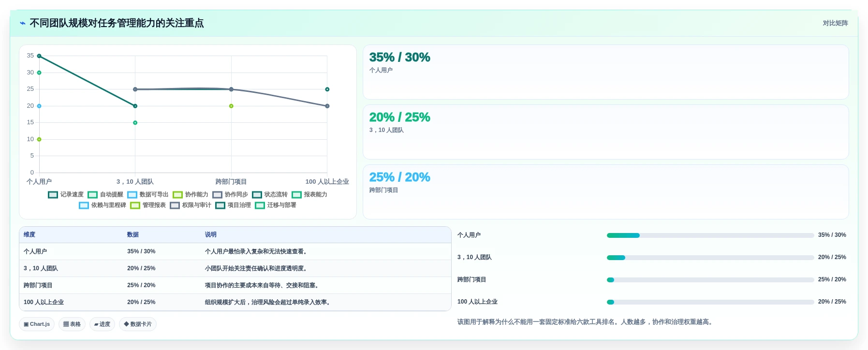Click the 说明 column header
This screenshot has height=350, width=868.
tap(211, 234)
